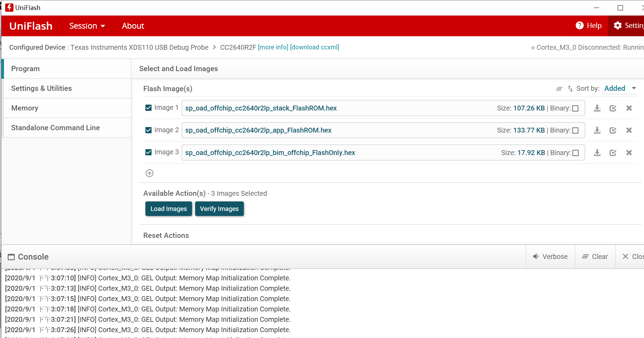
Task: Click the app_FlashROM.hex file name field
Action: 383,130
